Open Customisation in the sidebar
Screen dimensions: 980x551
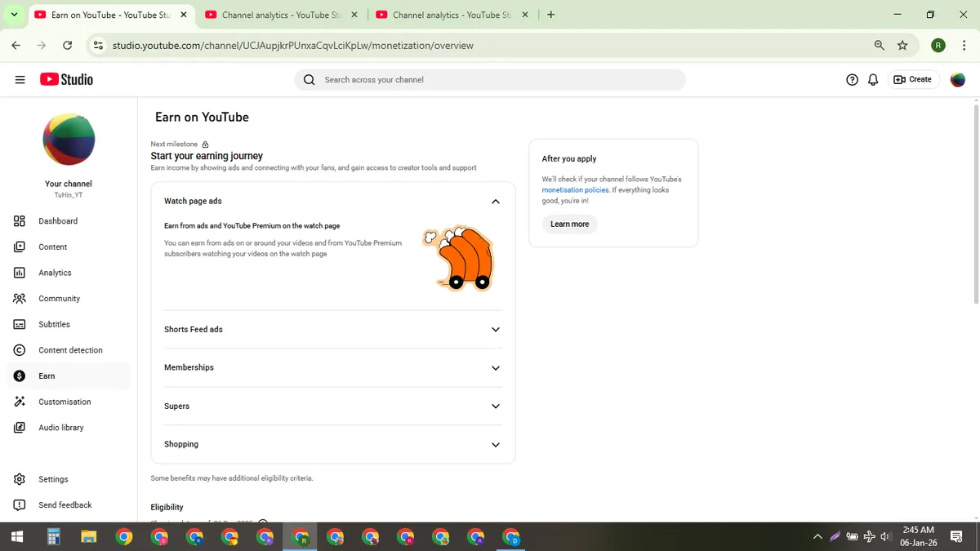pos(69,402)
